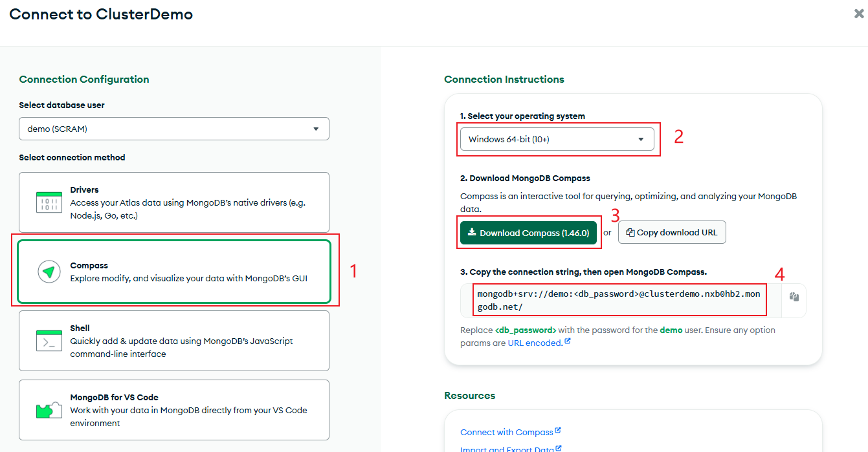Open the Connect with Compass resource link
Screen dimensions: 868x452
[x=506, y=432]
